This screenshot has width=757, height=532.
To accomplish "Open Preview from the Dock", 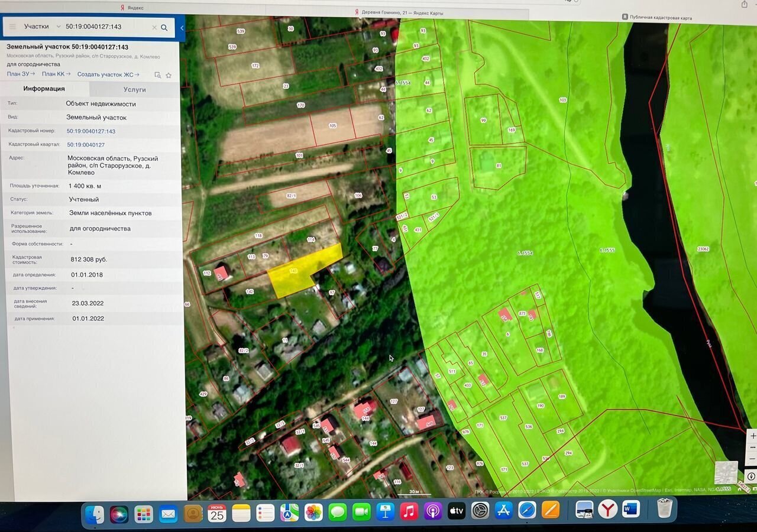I will pyautogui.click(x=584, y=509).
